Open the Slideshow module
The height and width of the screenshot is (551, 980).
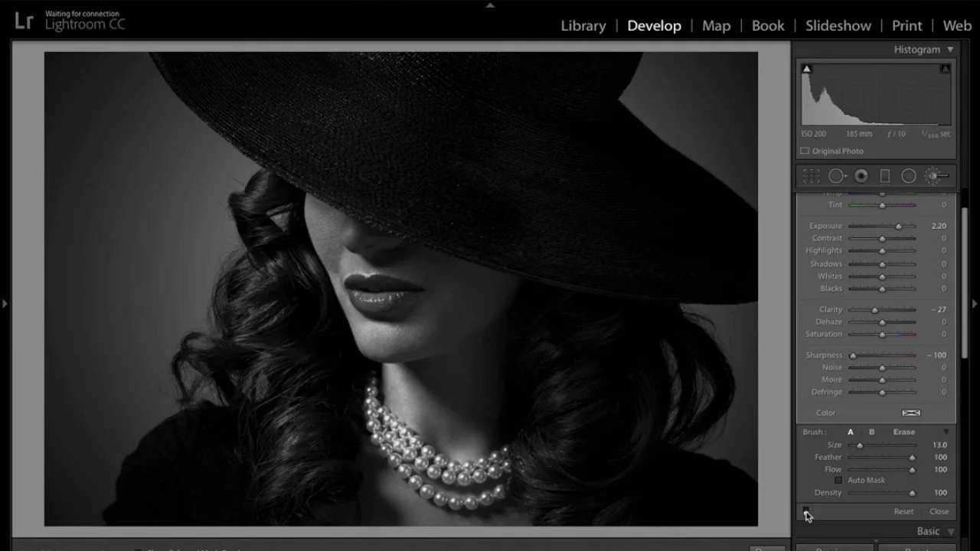[x=838, y=26]
